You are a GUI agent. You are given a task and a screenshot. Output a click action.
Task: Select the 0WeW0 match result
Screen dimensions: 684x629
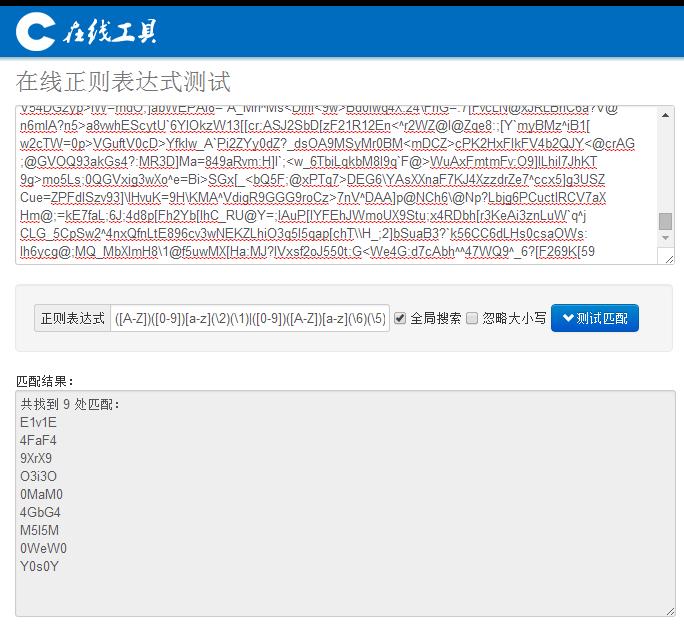43,548
